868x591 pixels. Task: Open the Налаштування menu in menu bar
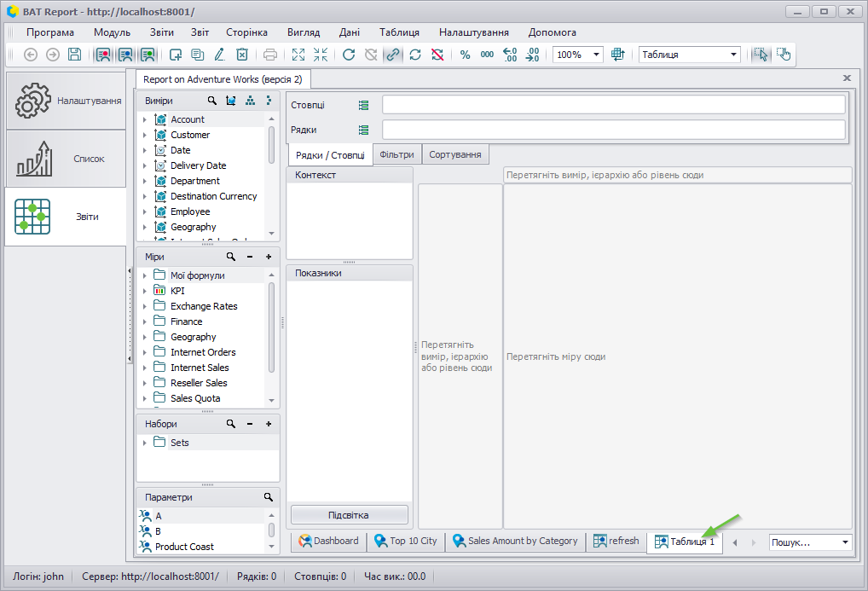tap(474, 32)
